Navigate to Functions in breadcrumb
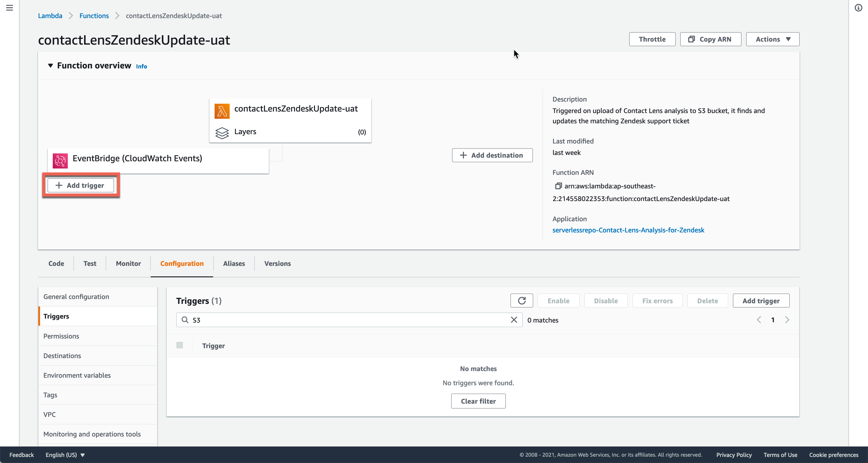Image resolution: width=868 pixels, height=463 pixels. point(94,15)
